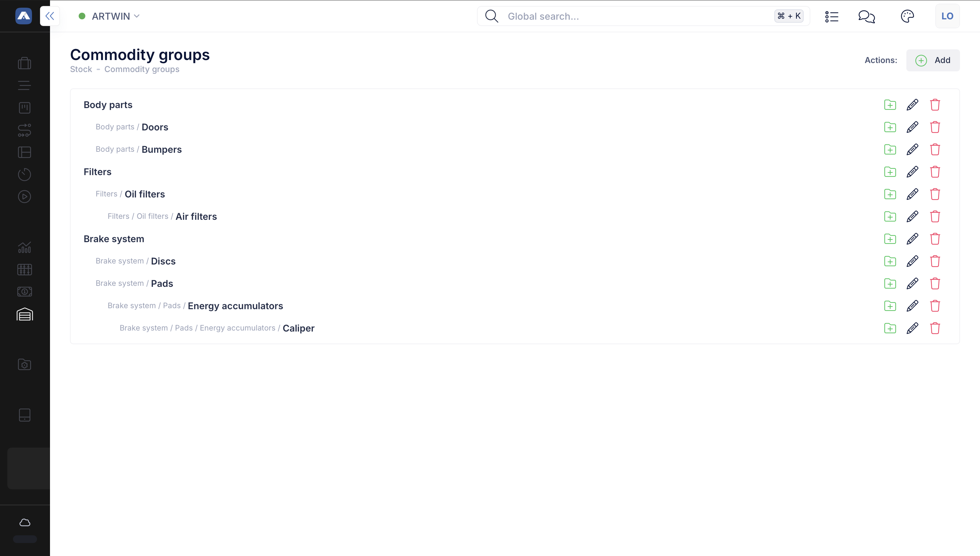
Task: Open the task list icon in header
Action: click(832, 16)
